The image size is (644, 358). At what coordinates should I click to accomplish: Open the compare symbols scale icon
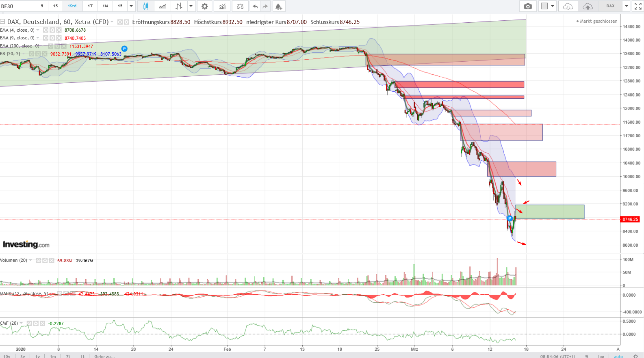point(240,6)
